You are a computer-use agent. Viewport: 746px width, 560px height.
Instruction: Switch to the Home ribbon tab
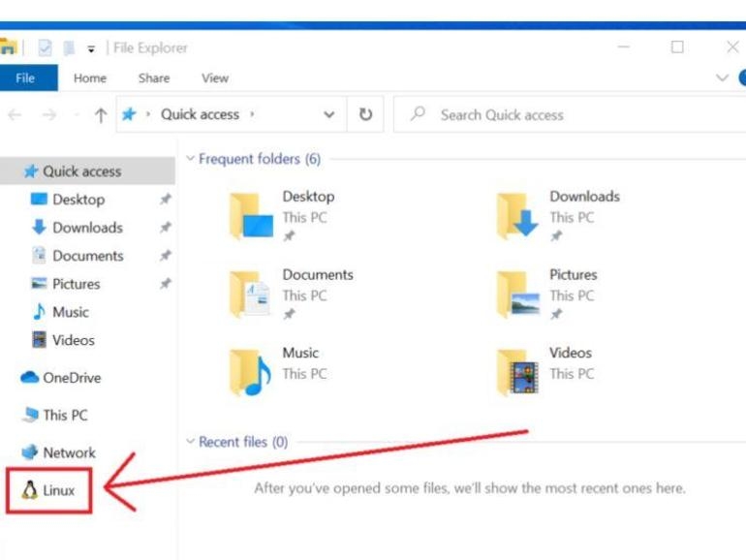(90, 78)
